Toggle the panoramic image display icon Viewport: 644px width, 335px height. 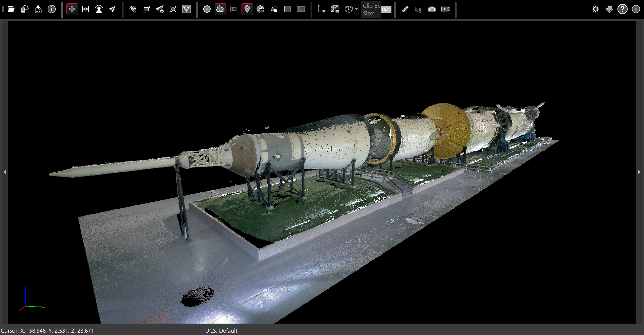tap(234, 9)
